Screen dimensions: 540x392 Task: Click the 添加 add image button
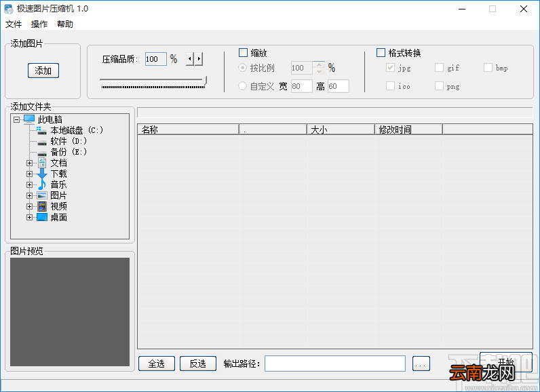click(x=43, y=71)
